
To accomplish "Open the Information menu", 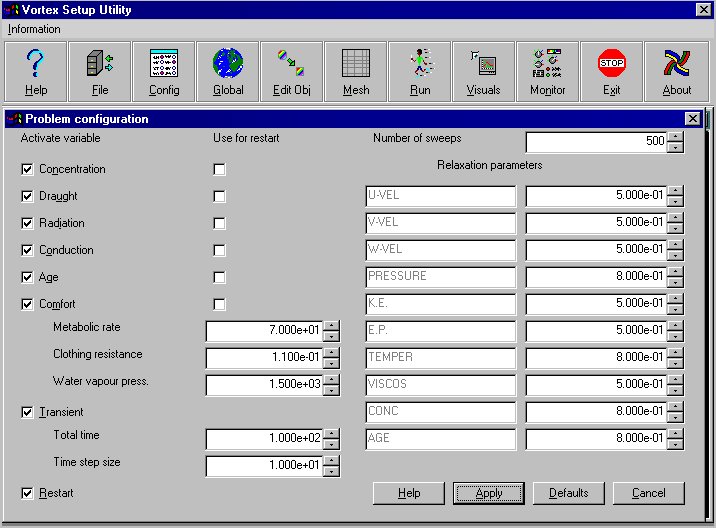I will coord(34,29).
